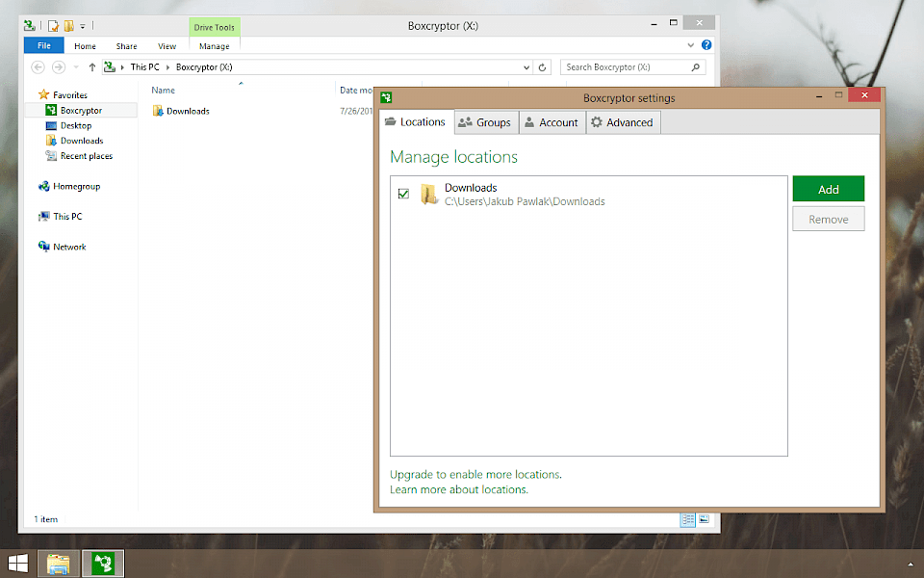Open the File menu in Explorer
This screenshot has width=924, height=578.
pos(43,45)
